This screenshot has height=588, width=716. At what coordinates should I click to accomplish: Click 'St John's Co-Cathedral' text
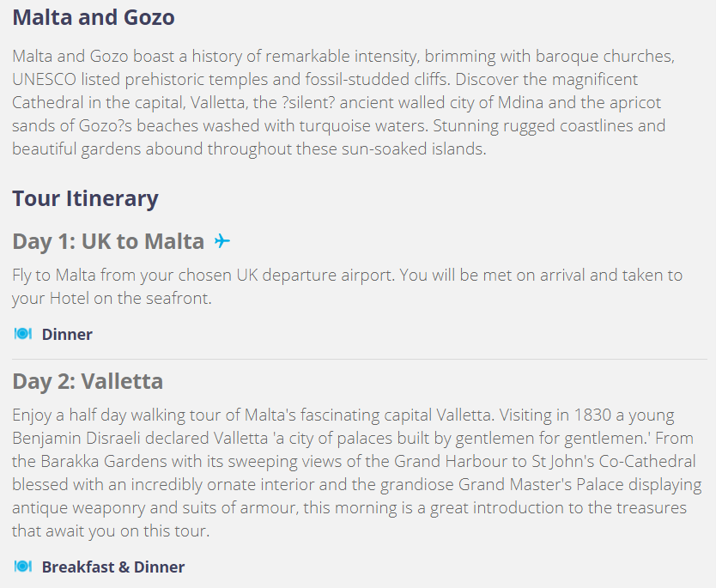click(614, 461)
